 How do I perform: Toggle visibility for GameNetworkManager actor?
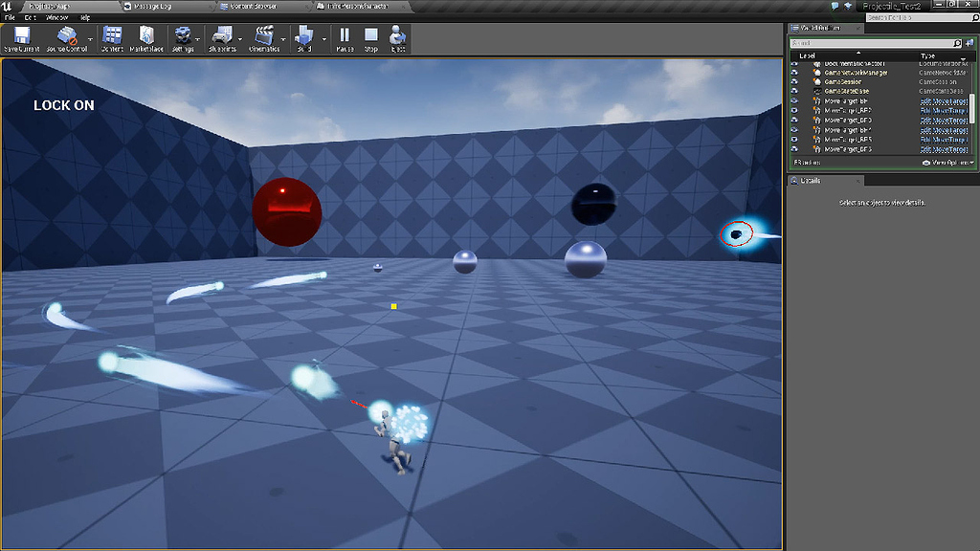pos(793,73)
